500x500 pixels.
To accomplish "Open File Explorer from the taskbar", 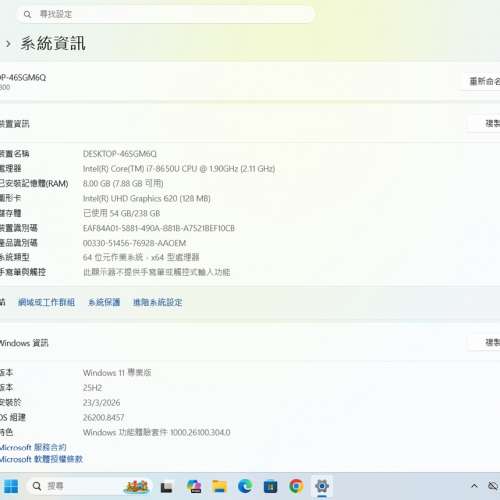I will pos(220,487).
